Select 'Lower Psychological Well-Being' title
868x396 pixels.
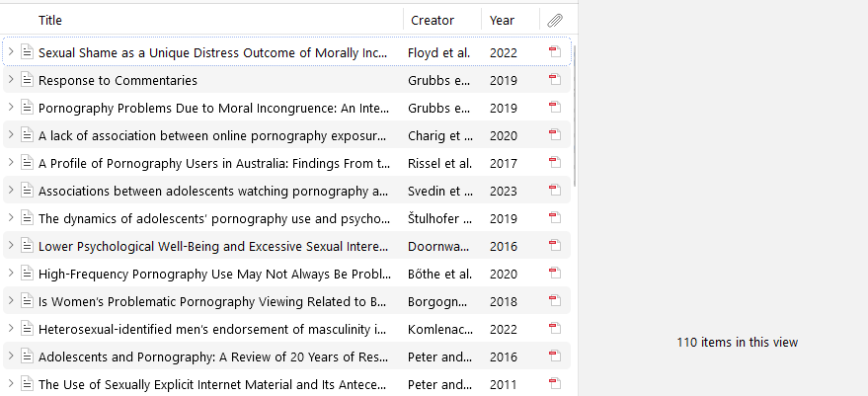[x=213, y=247]
